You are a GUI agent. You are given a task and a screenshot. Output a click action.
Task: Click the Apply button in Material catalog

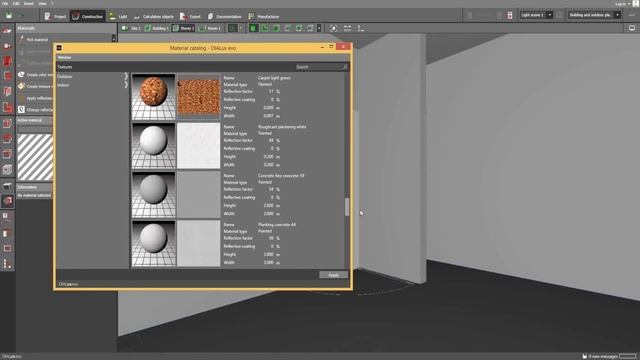coord(333,275)
